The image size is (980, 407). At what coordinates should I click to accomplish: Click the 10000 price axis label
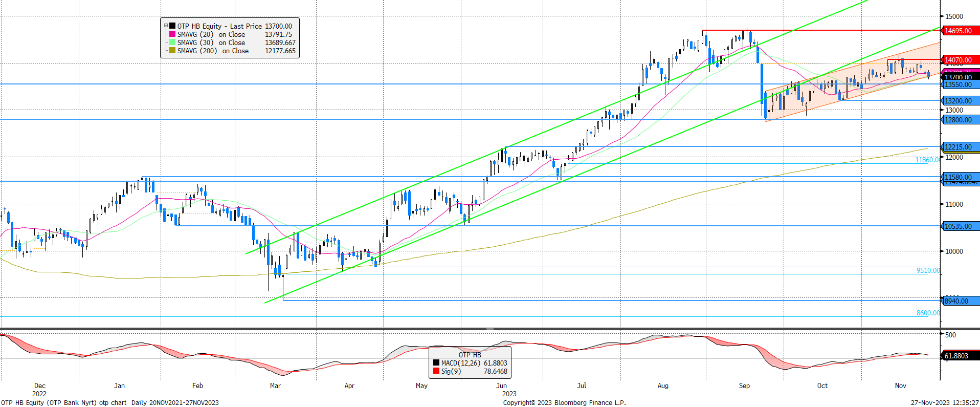tap(954, 251)
